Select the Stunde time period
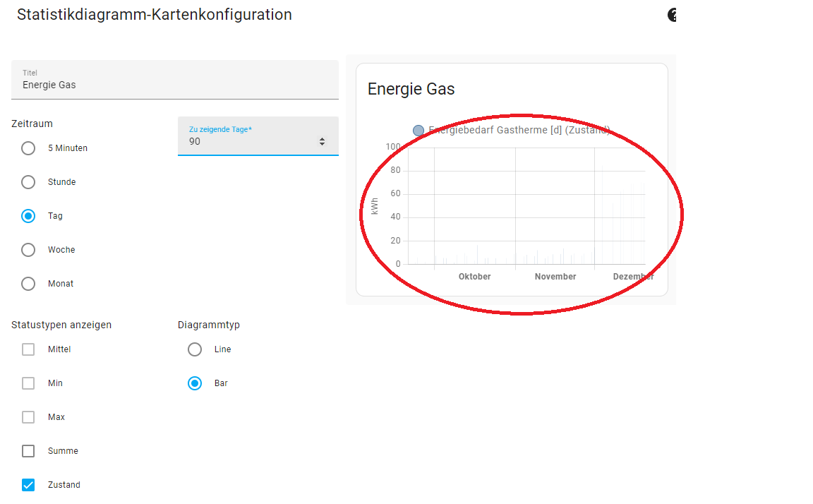This screenshot has height=504, width=813. [28, 182]
